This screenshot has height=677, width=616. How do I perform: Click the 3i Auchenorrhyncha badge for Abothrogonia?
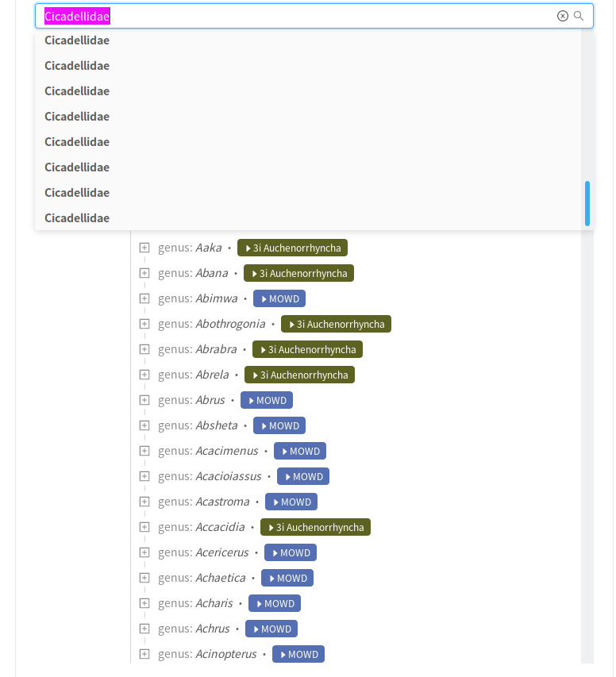(336, 324)
